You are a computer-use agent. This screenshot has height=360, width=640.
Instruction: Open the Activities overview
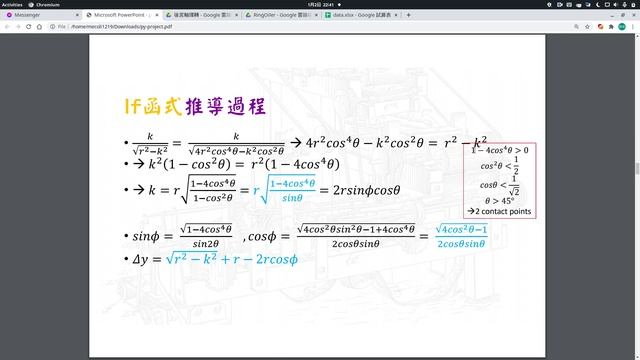point(12,4)
